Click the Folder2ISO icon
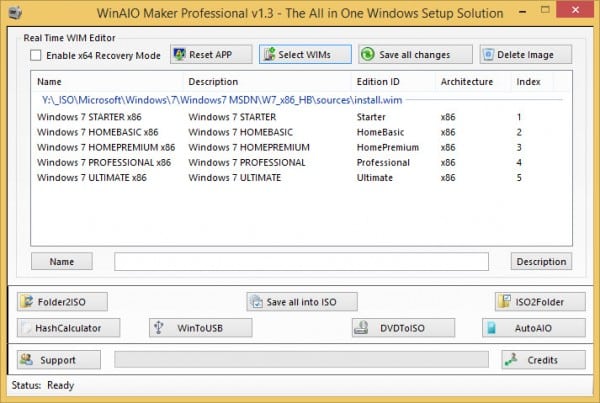600x403 pixels. [27, 302]
